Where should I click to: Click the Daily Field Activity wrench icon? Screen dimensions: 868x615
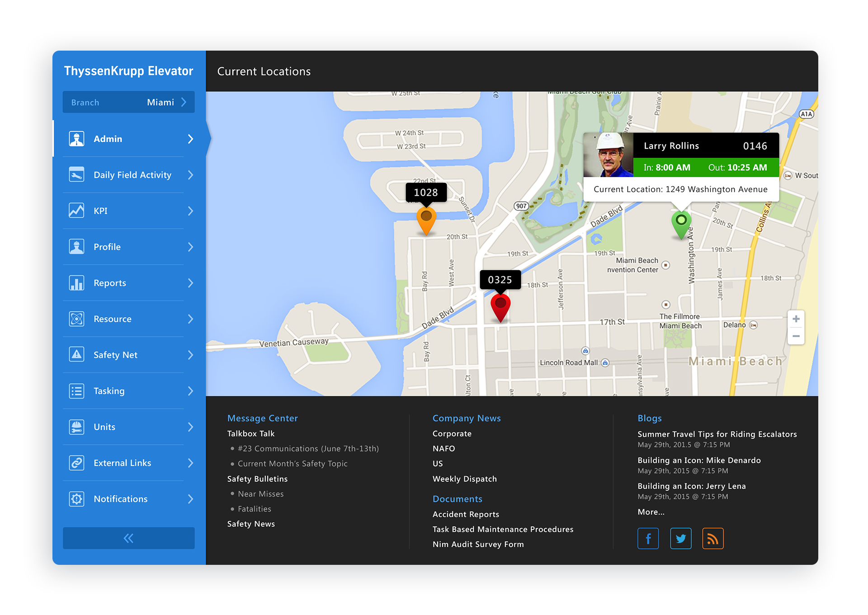pyautogui.click(x=76, y=174)
